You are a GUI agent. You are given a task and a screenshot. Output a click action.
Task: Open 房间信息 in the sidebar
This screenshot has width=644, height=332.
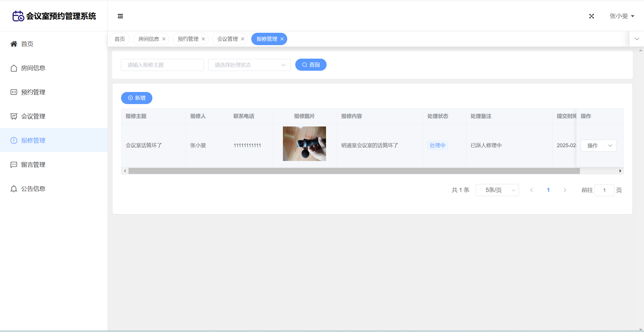click(33, 68)
